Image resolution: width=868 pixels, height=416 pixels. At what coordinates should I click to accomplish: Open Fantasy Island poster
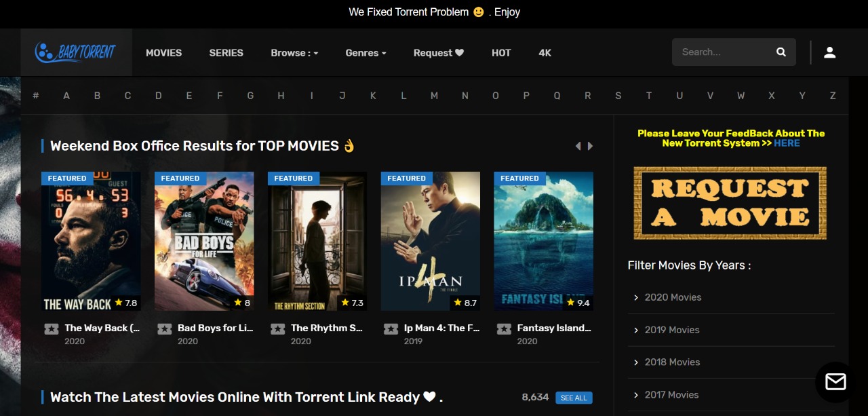(x=544, y=241)
